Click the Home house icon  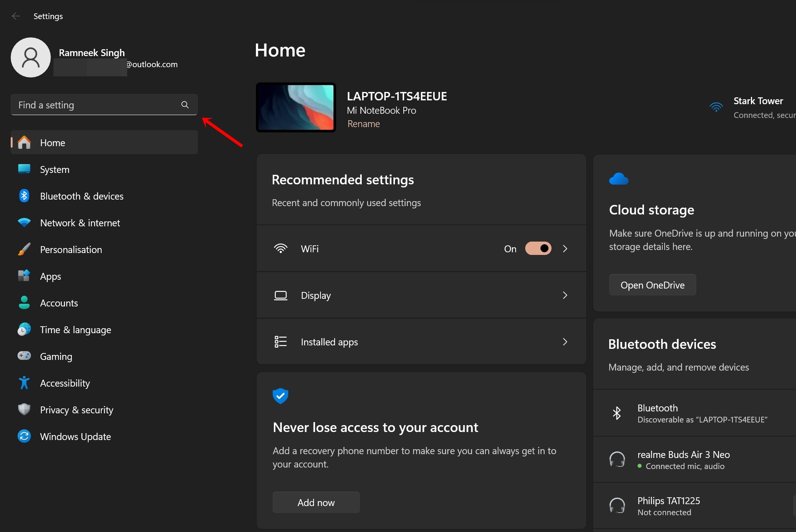tap(24, 142)
